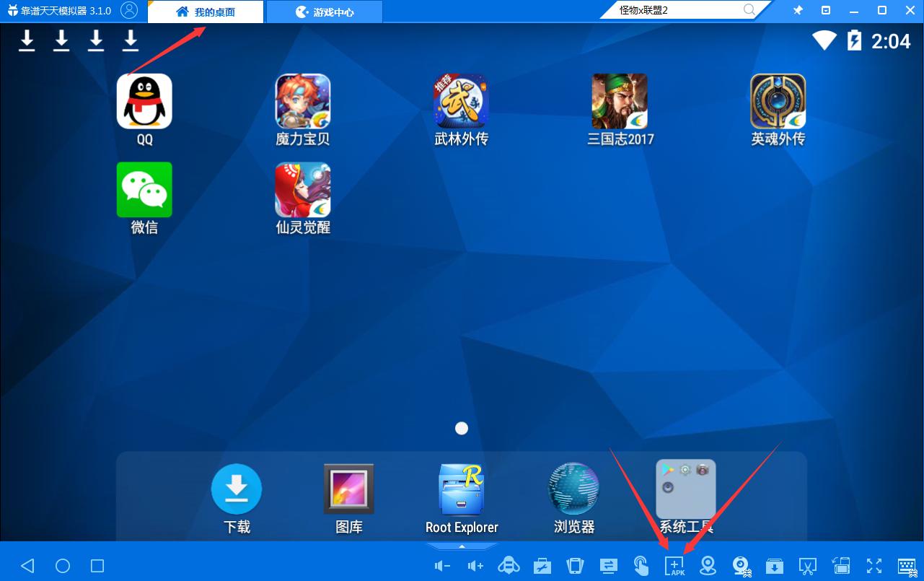Open the virtual location pin icon

tap(708, 566)
